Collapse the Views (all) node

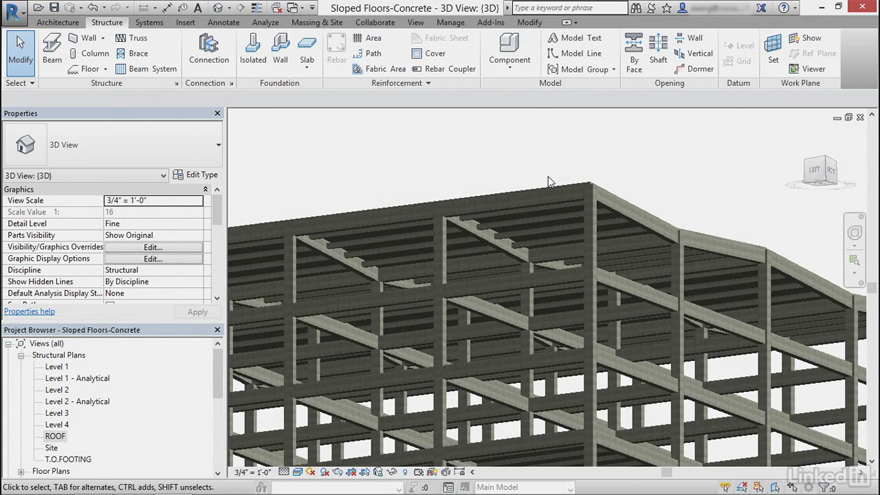coord(8,343)
